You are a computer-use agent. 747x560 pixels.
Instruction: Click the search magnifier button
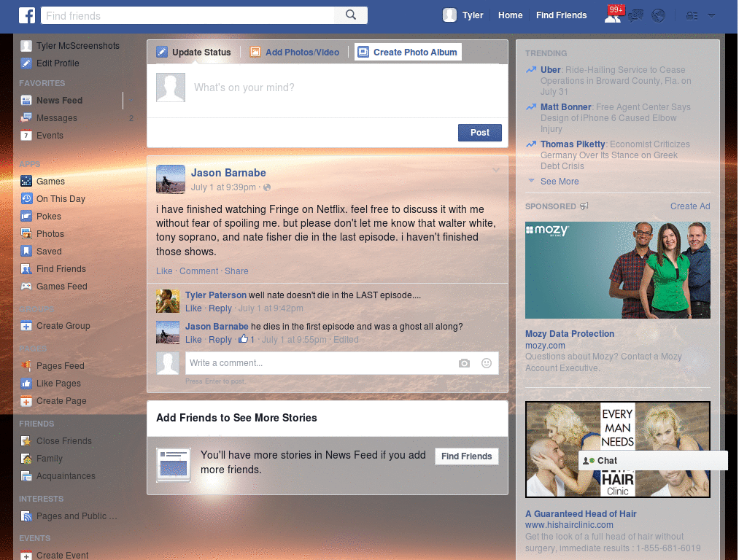click(x=351, y=15)
